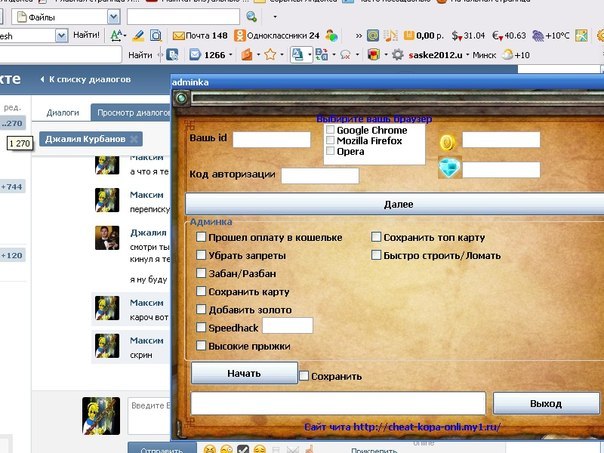604x453 pixels.
Task: Click the Ваш id input field
Action: click(272, 139)
